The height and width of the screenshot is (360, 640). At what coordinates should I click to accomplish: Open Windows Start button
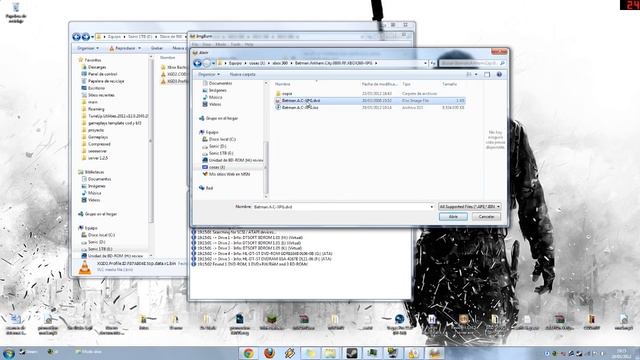pyautogui.click(x=9, y=353)
